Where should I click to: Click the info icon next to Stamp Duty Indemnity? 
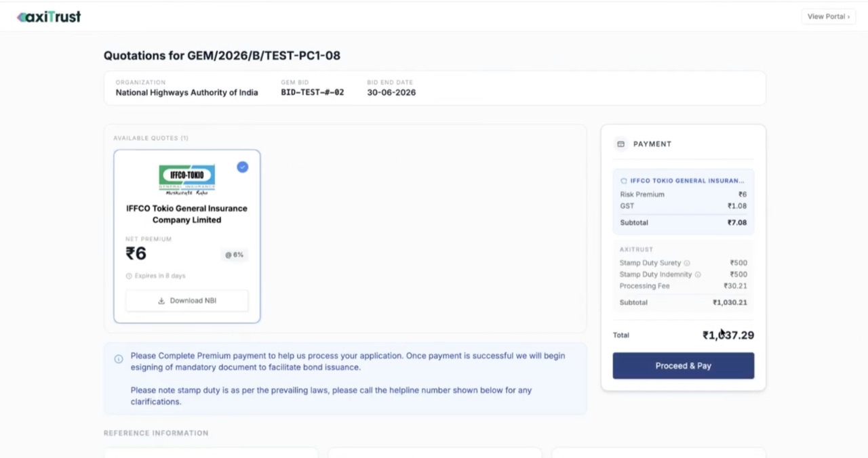698,274
